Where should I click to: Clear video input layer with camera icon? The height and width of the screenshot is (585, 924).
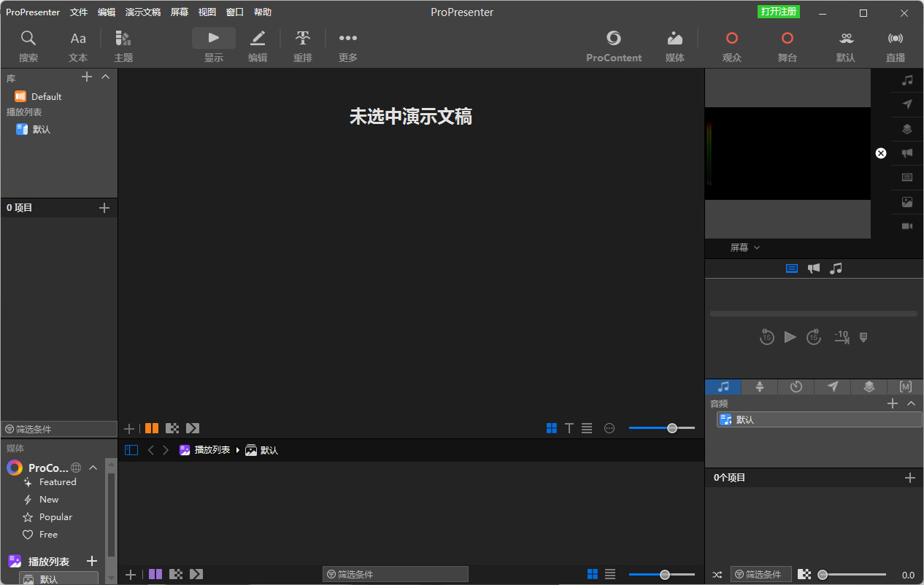[x=907, y=226]
